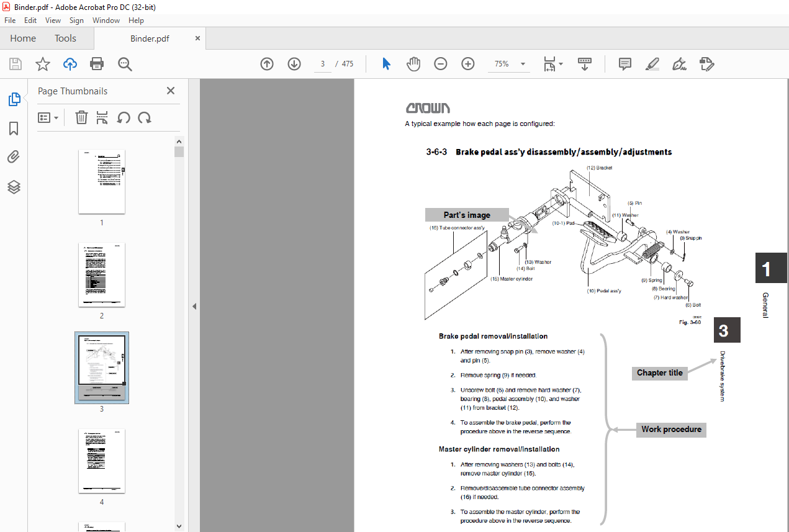The image size is (789, 532).
Task: Click thumbnails scrollbar up arrow
Action: (179, 141)
